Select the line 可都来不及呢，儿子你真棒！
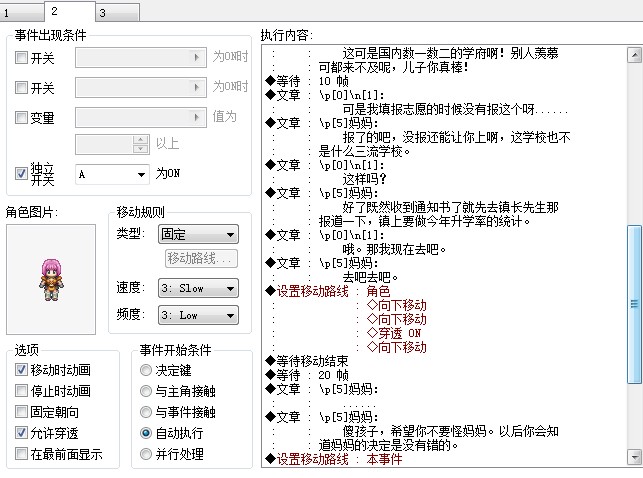The width and height of the screenshot is (643, 478). pos(394,67)
